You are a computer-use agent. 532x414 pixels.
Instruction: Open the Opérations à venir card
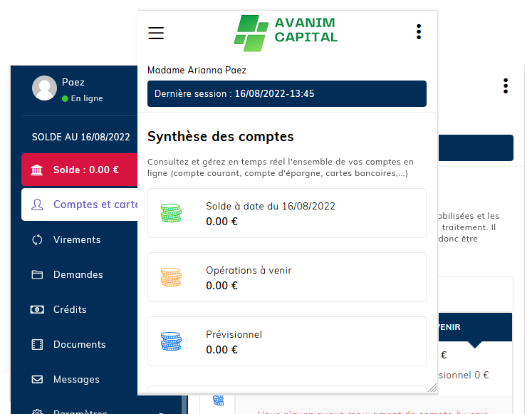pyautogui.click(x=287, y=277)
